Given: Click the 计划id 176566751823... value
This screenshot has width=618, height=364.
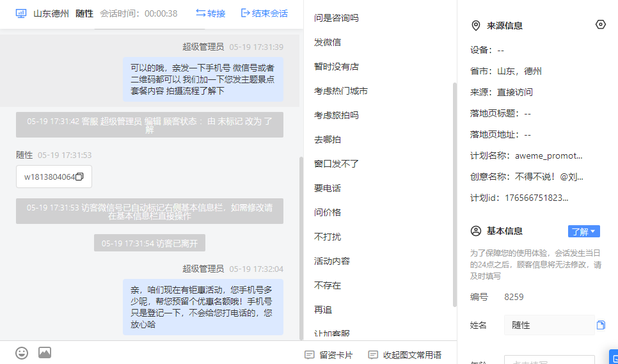Looking at the screenshot, I should (536, 198).
